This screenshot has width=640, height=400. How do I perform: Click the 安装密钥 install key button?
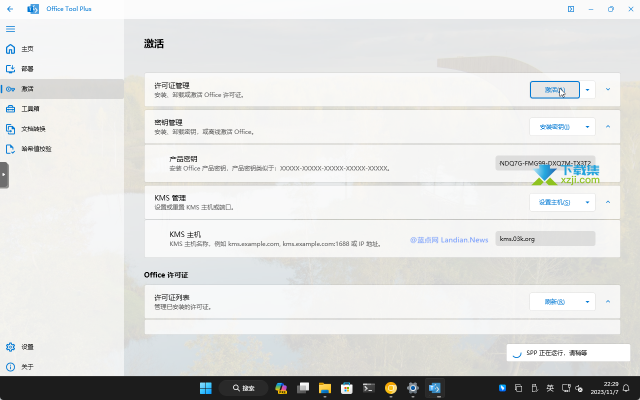(x=554, y=127)
